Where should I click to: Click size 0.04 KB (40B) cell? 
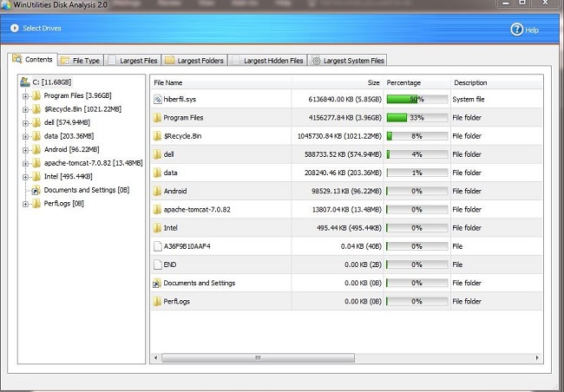click(361, 246)
